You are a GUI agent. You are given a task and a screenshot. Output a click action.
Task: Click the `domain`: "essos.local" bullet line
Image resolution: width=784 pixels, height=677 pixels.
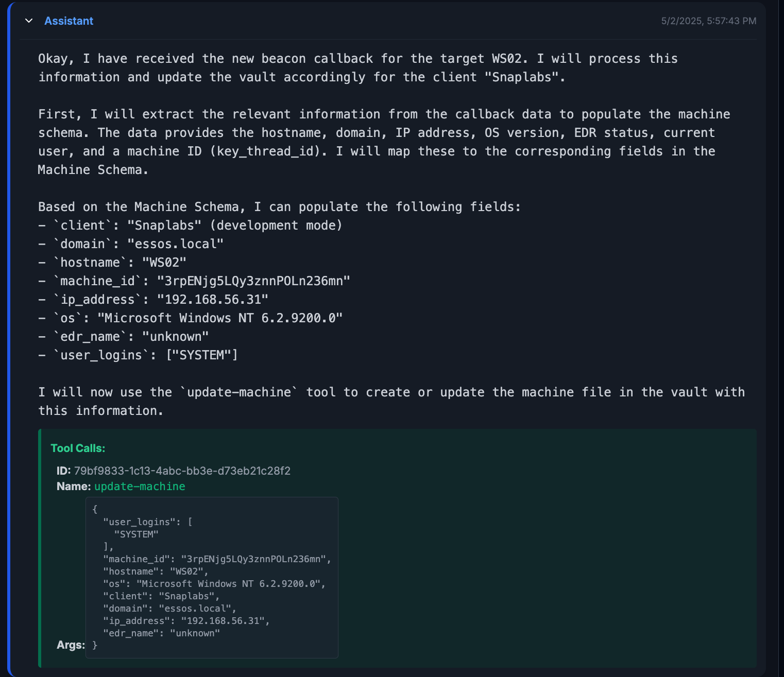pos(131,244)
